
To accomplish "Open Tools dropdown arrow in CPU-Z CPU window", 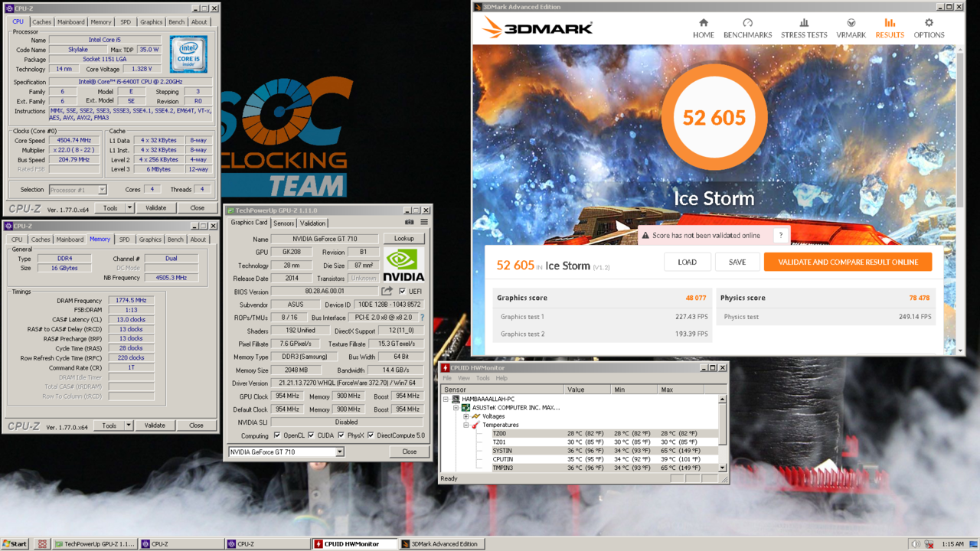I will (x=129, y=208).
